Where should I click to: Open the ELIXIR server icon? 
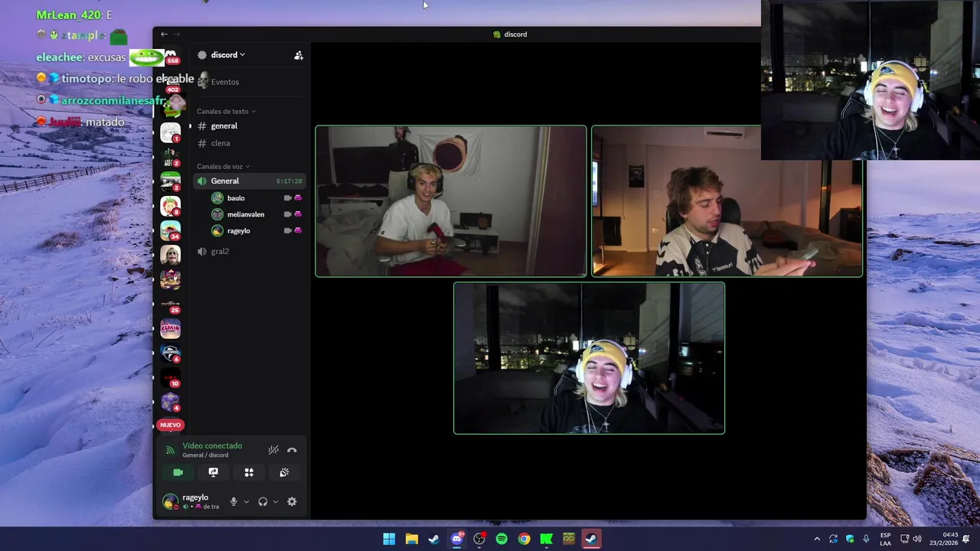(170, 328)
